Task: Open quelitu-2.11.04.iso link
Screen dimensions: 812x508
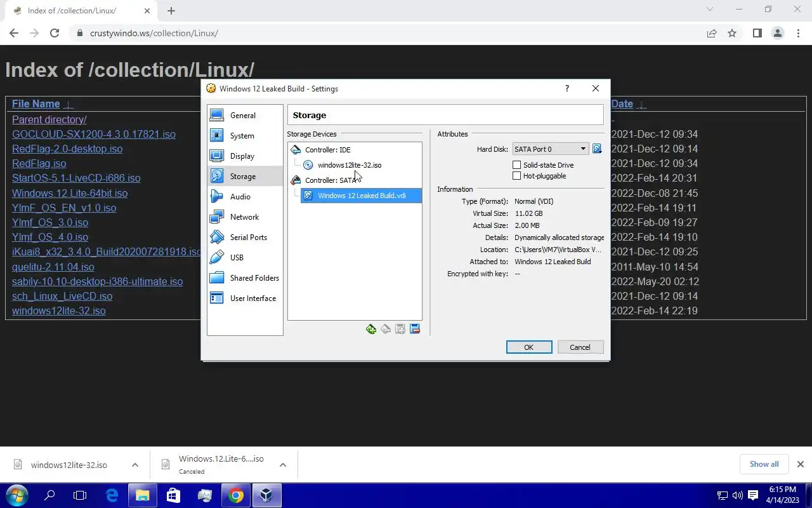Action: tap(53, 267)
